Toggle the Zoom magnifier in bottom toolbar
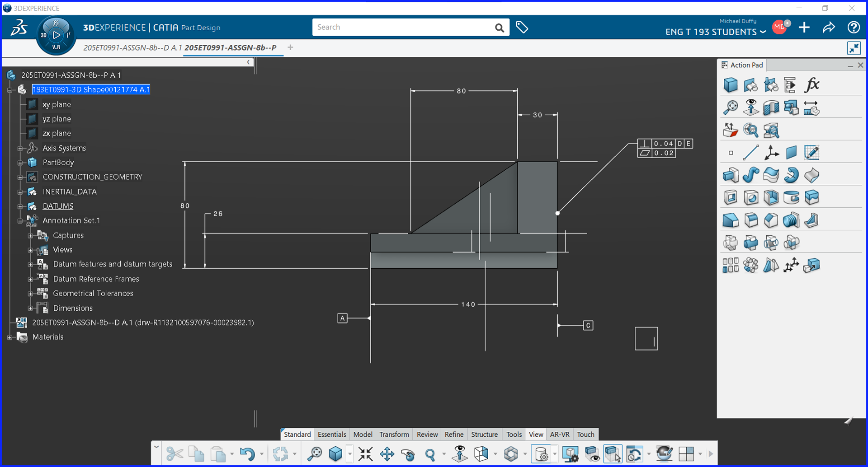 (x=430, y=454)
